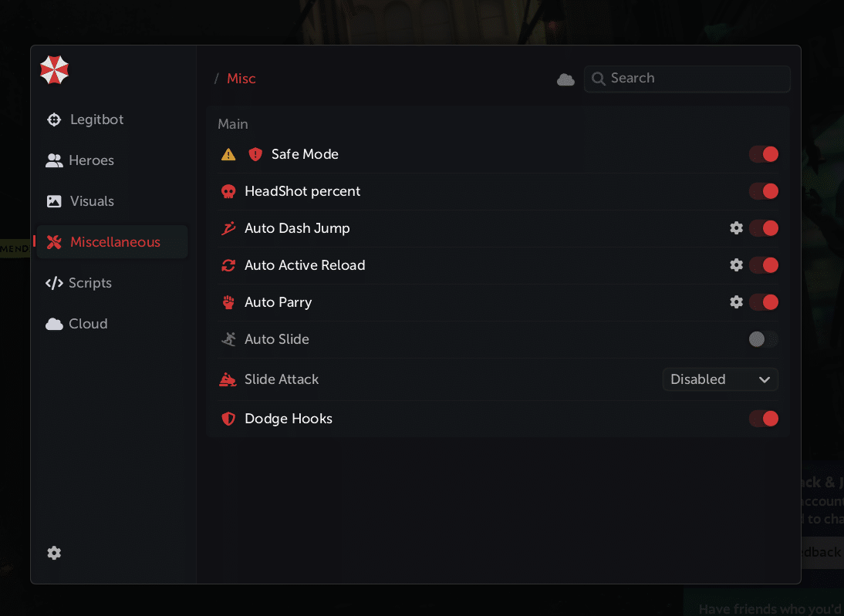Focus the Search input field
This screenshot has height=616, width=844.
pyautogui.click(x=694, y=79)
